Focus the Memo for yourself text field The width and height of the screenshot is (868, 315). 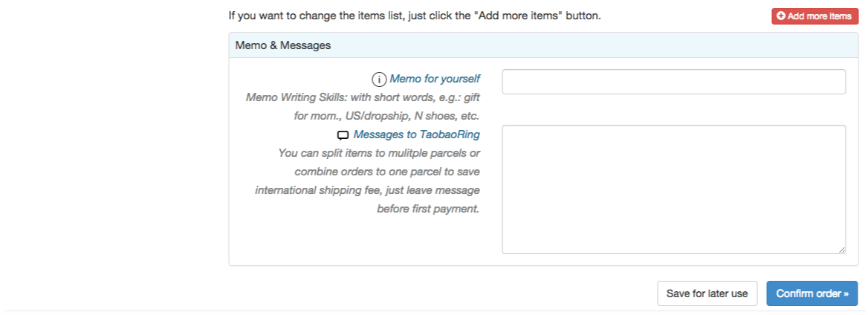pyautogui.click(x=674, y=82)
